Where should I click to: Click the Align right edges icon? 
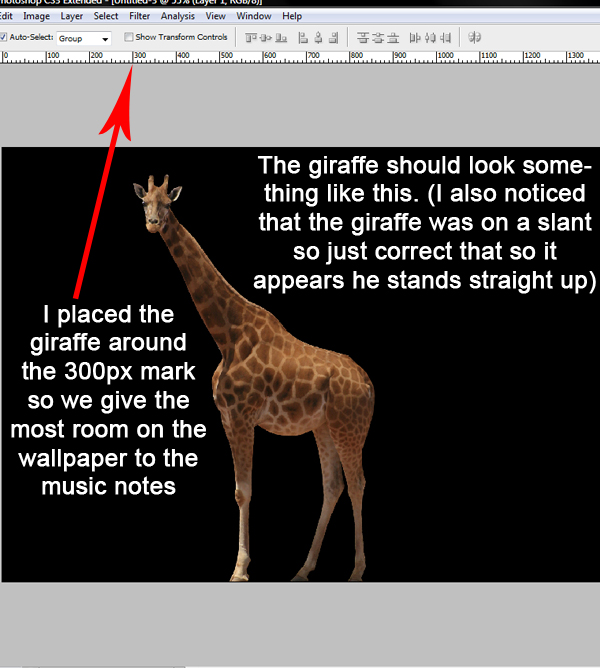click(x=334, y=38)
